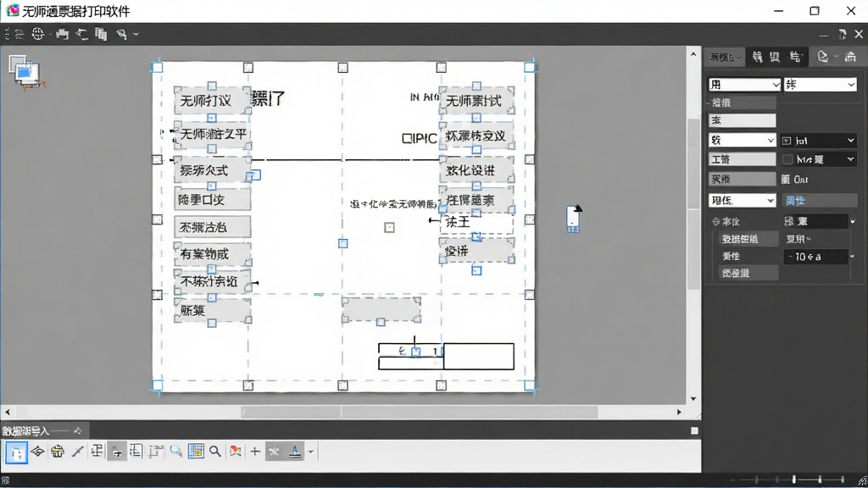Click the blue highlighted button in the right panel
868x488 pixels.
(x=820, y=200)
